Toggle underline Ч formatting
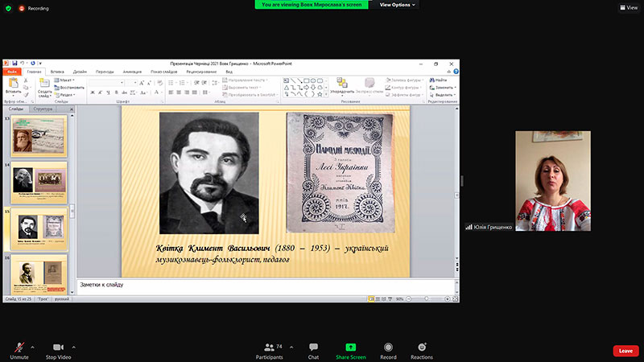 108,93
